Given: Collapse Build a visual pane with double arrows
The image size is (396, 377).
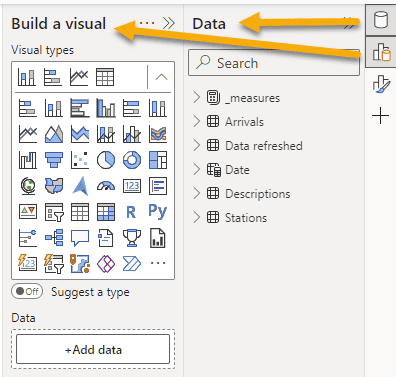Looking at the screenshot, I should [169, 23].
